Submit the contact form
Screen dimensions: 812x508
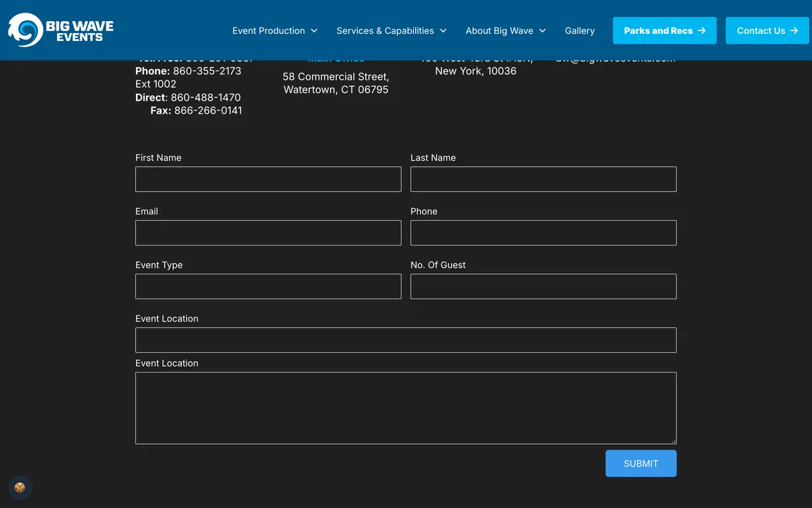click(x=641, y=464)
